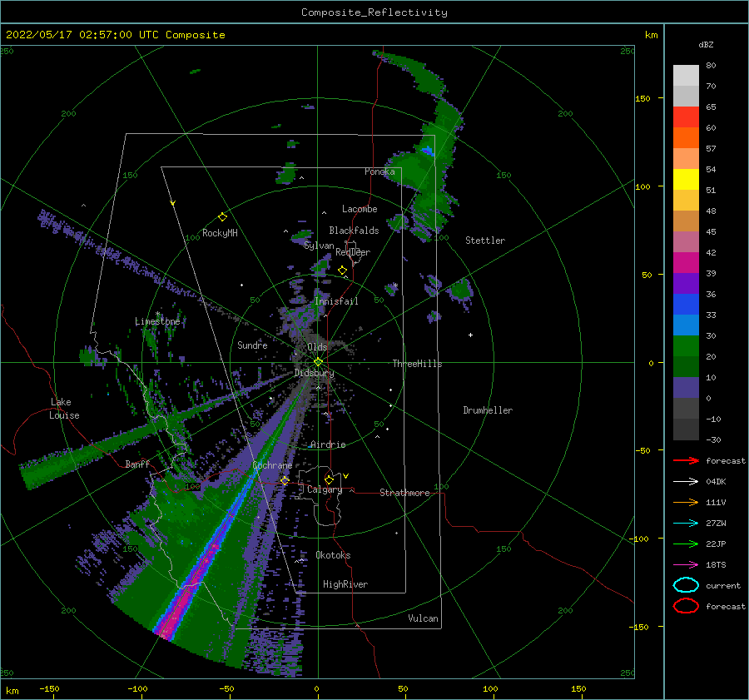Click the cyan current ellipse icon
Image resolution: width=749 pixels, height=700 pixels.
686,585
